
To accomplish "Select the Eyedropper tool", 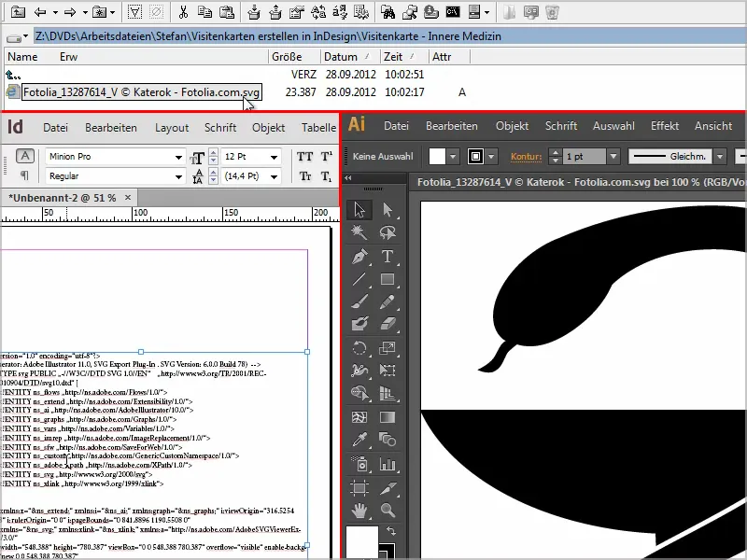I will (x=359, y=440).
